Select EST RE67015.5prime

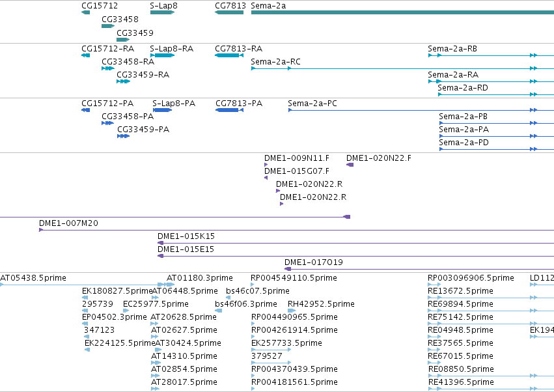coord(460,356)
